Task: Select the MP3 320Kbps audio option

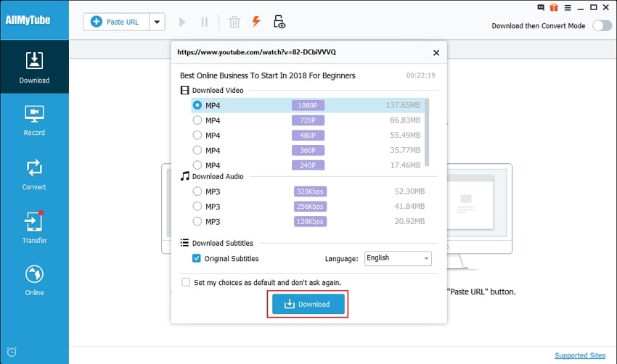Action: tap(197, 191)
